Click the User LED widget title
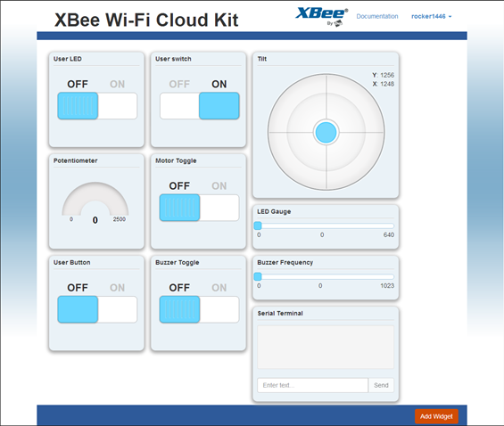The width and height of the screenshot is (504, 426). click(68, 59)
